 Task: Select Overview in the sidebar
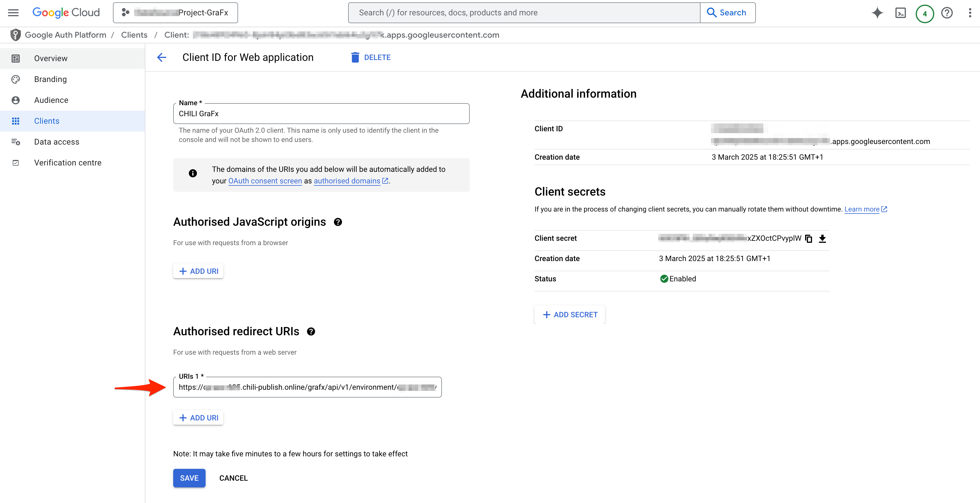click(x=72, y=58)
